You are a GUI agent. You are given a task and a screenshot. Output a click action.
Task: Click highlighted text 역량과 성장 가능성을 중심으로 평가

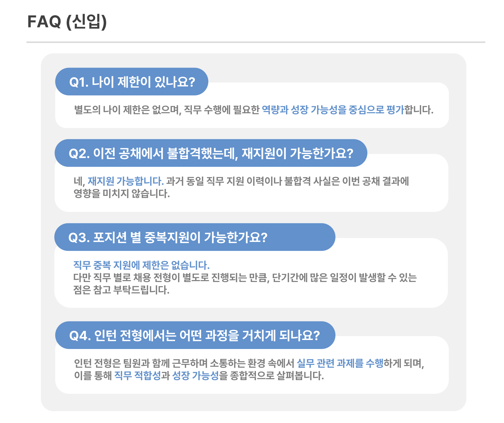click(x=333, y=110)
